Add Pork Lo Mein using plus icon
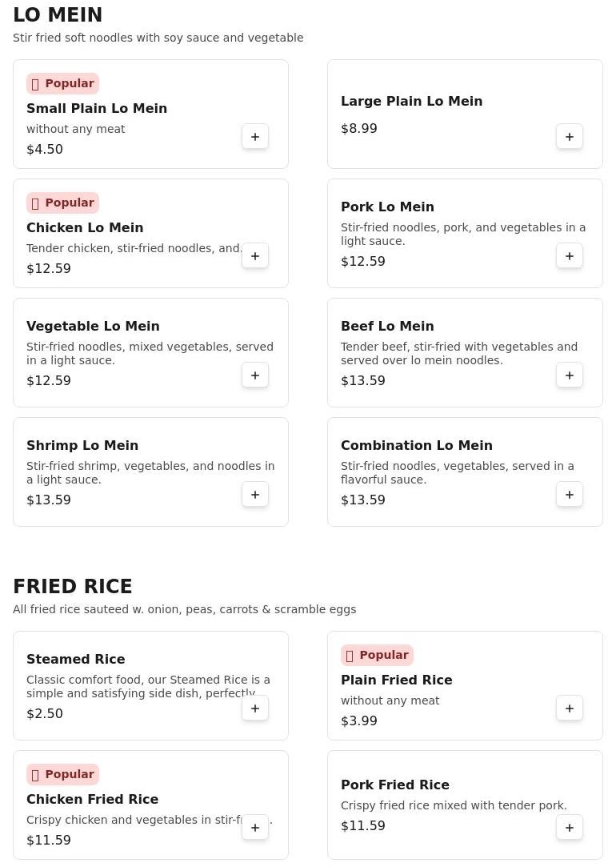The width and height of the screenshot is (616, 867). pyautogui.click(x=570, y=256)
